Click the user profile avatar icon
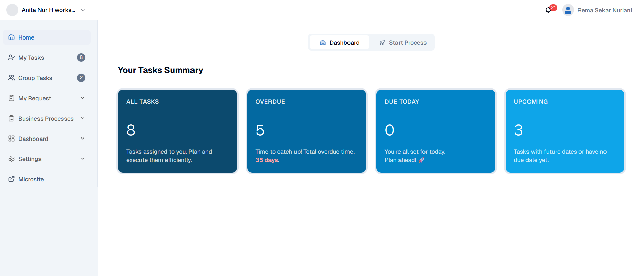644x276 pixels. click(x=568, y=10)
